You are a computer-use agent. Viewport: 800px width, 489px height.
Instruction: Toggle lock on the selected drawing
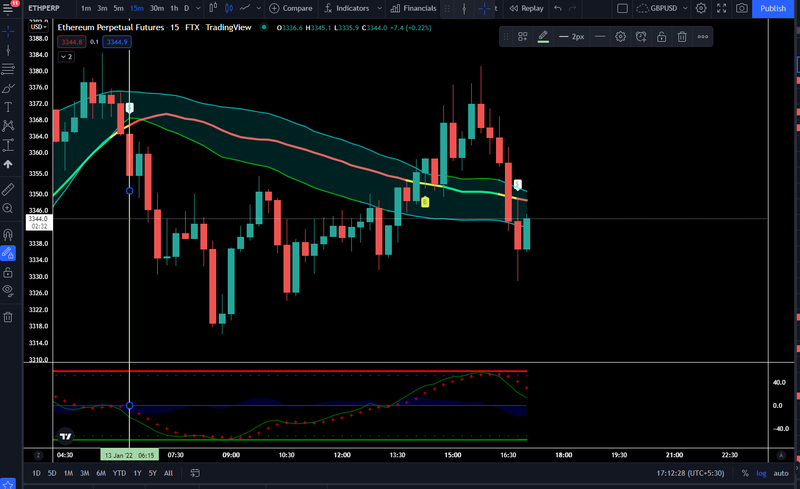(661, 37)
